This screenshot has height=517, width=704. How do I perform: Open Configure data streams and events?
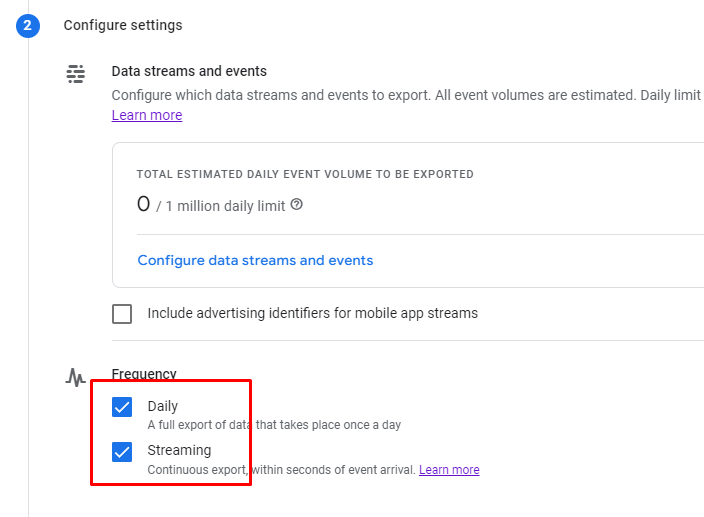point(255,260)
